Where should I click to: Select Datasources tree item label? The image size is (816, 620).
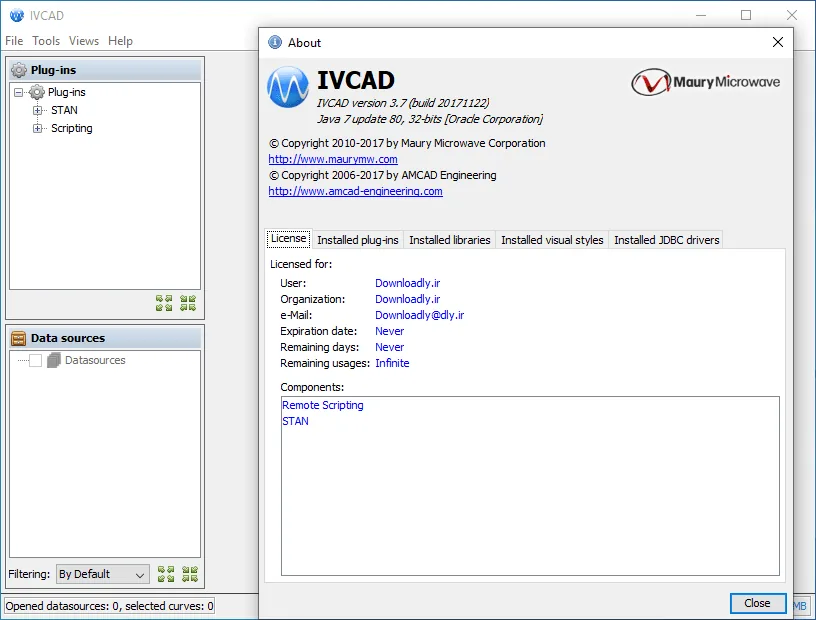pyautogui.click(x=95, y=360)
